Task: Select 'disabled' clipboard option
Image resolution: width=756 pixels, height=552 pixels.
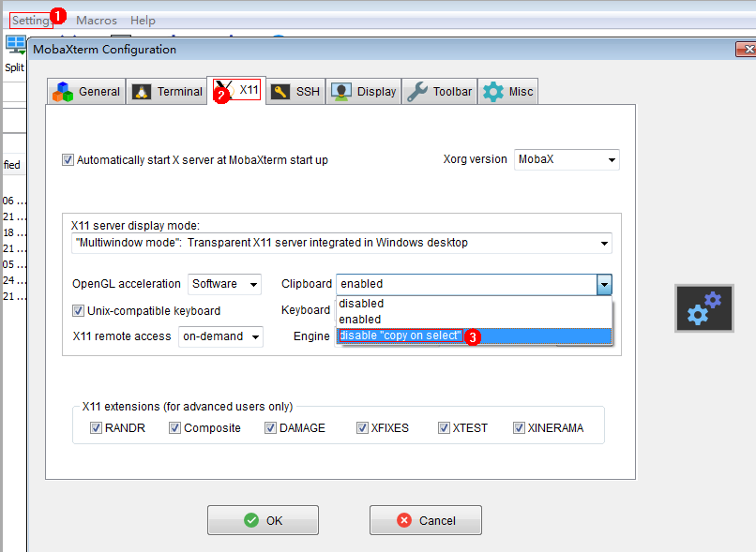Action: 474,304
